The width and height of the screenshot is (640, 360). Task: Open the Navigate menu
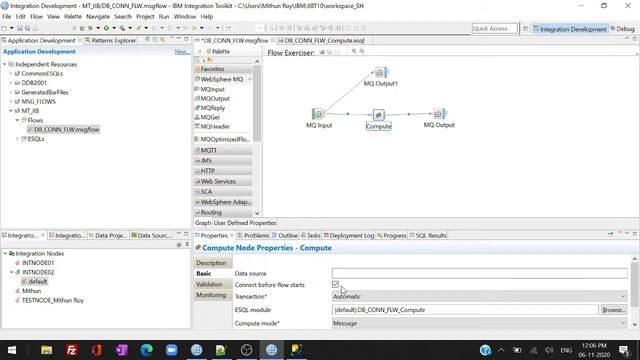pos(98,16)
